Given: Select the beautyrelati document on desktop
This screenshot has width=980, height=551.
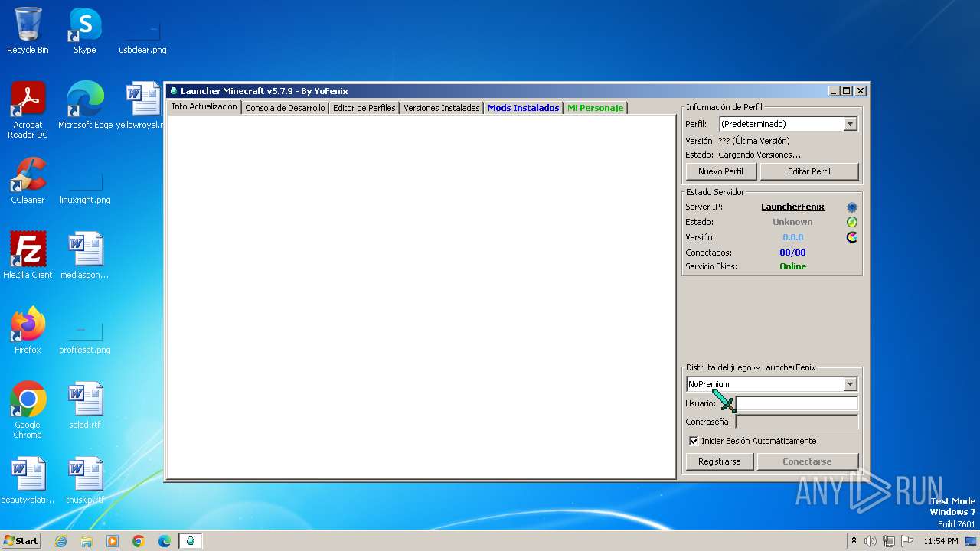Looking at the screenshot, I should pos(28,480).
